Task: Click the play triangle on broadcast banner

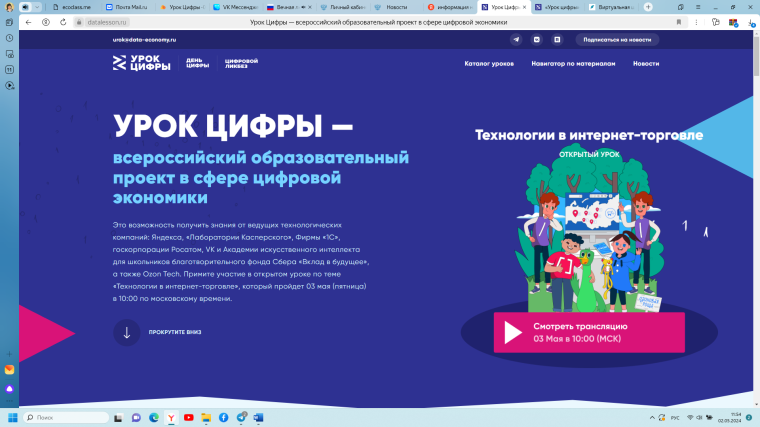Action: click(x=512, y=332)
